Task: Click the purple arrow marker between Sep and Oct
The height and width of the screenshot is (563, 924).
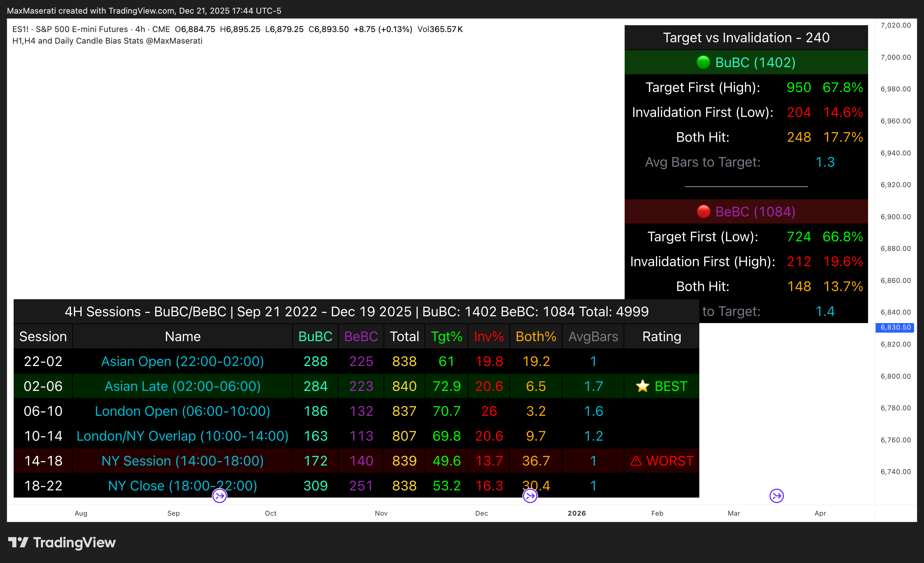Action: point(219,496)
